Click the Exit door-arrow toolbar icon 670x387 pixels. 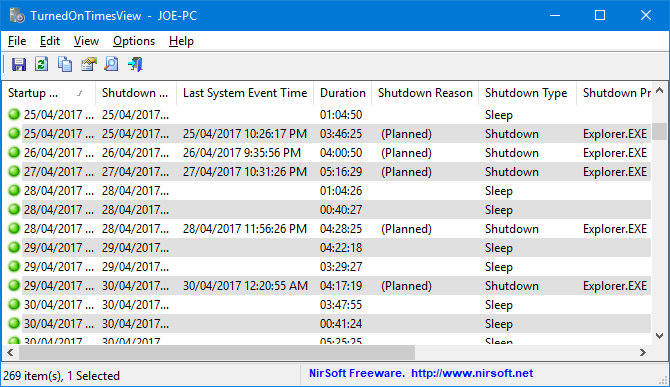coord(135,64)
